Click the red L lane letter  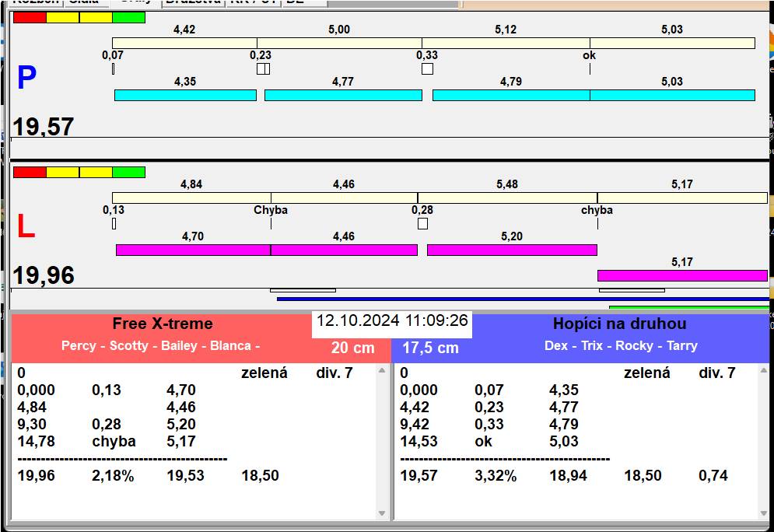pyautogui.click(x=26, y=226)
